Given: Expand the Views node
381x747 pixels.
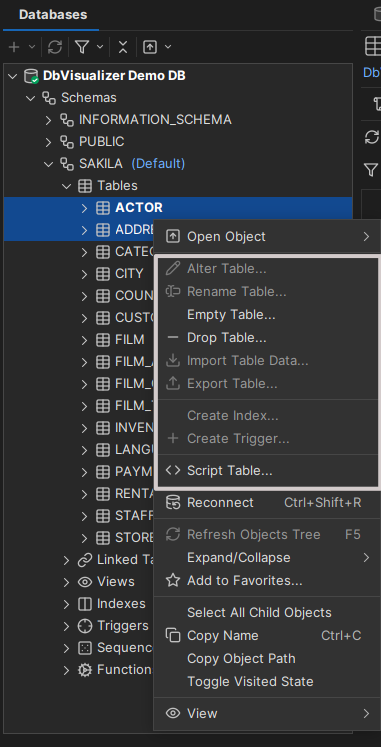Looking at the screenshot, I should coord(66,582).
